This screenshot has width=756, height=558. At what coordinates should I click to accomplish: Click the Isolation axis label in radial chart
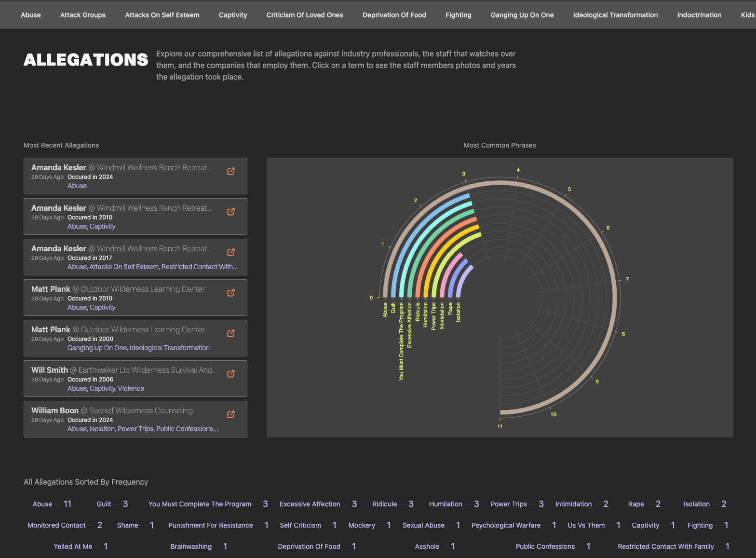coord(458,313)
